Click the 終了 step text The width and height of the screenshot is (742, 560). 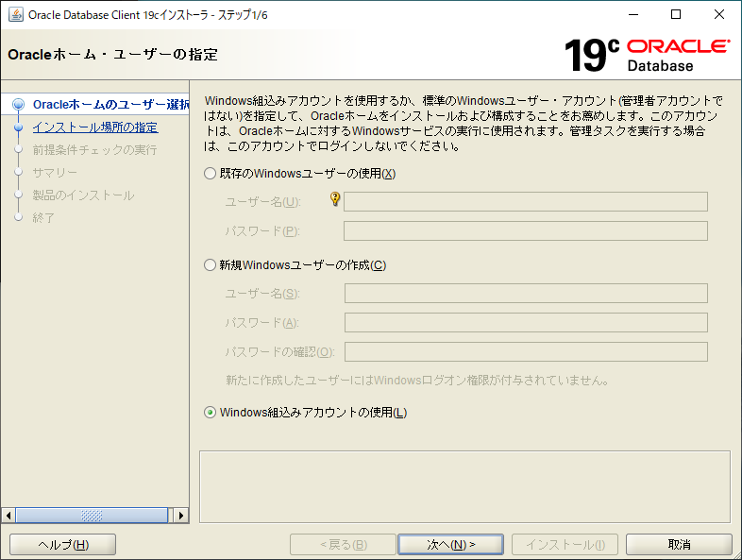point(43,218)
